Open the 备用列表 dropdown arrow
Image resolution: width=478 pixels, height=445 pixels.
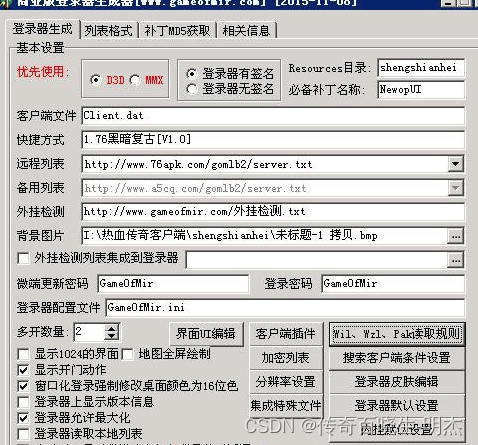455,188
